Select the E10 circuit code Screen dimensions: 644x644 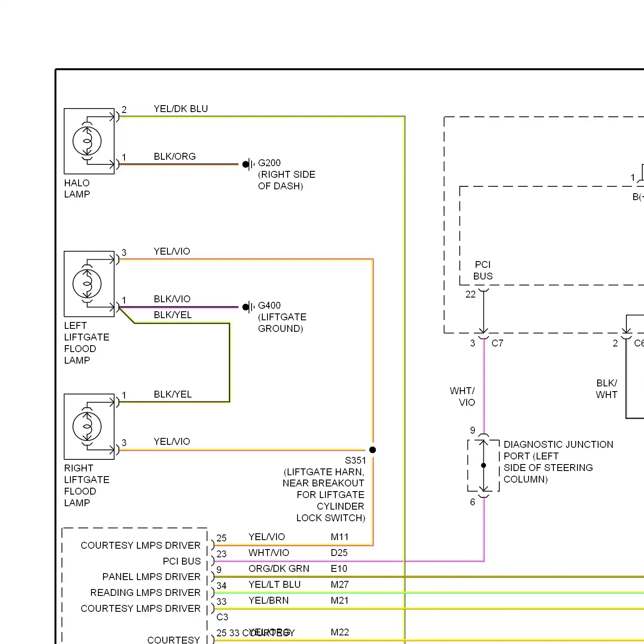[339, 569]
